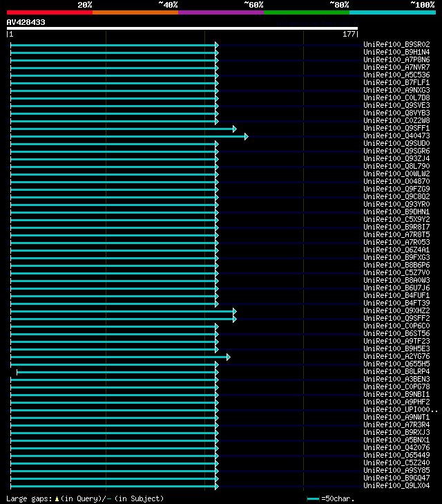Screen dimensions: 442x504
Task: Select the UniRef100_Q0WLW2 label
Action: 396,174
